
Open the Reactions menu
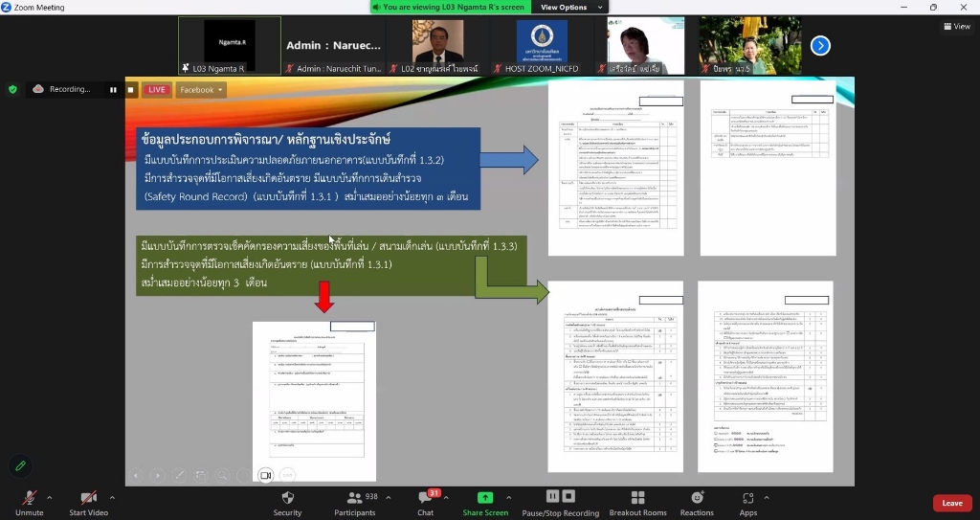tap(697, 503)
